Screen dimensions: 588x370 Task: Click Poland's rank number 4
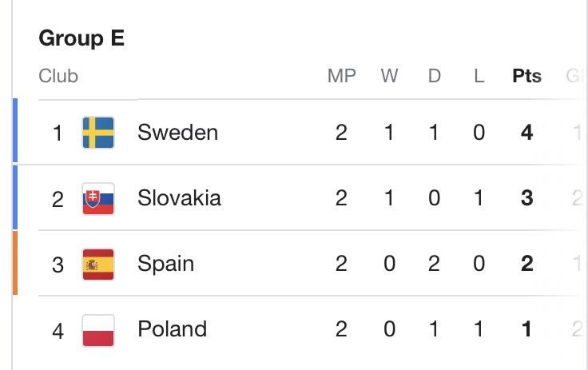(58, 329)
